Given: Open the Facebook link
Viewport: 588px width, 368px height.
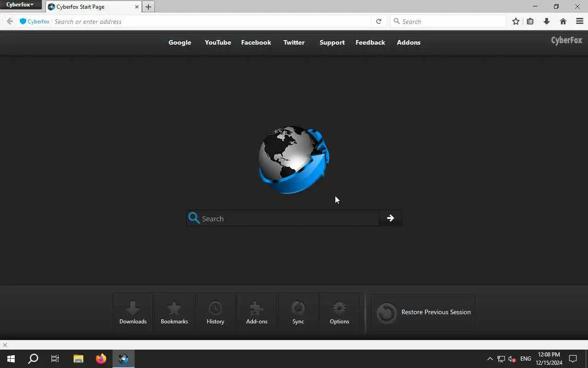Looking at the screenshot, I should [x=256, y=42].
